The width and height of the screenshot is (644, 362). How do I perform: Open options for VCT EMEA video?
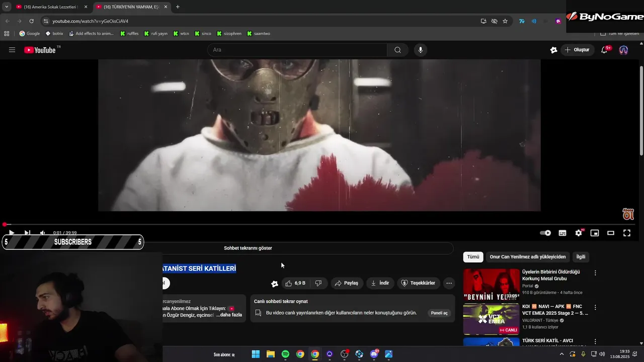[595, 307]
